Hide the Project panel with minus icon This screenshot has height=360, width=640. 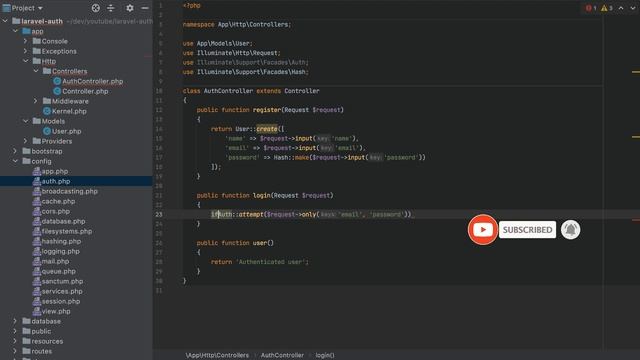[x=144, y=8]
